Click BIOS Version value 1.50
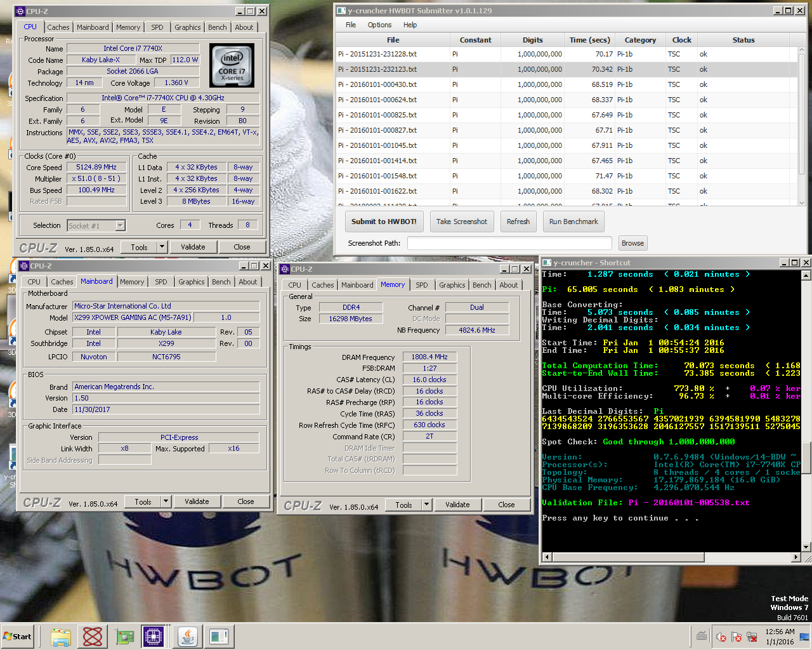Viewport: 812px width, 650px height. coord(166,398)
